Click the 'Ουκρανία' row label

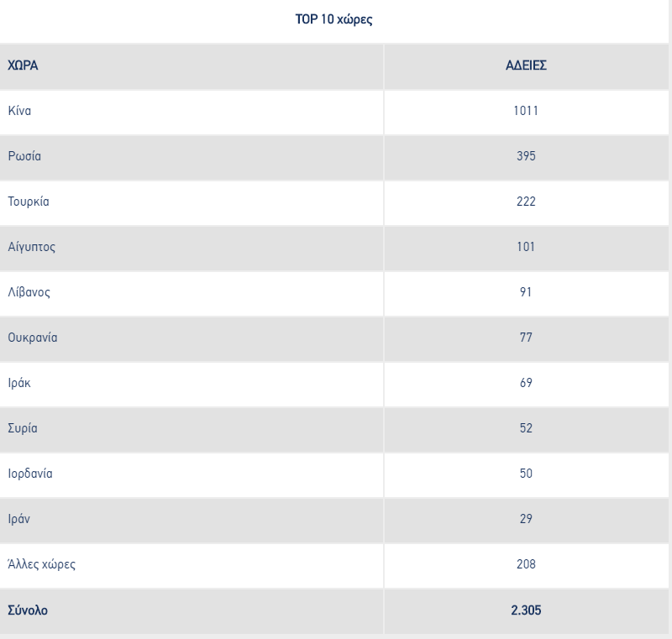33,338
